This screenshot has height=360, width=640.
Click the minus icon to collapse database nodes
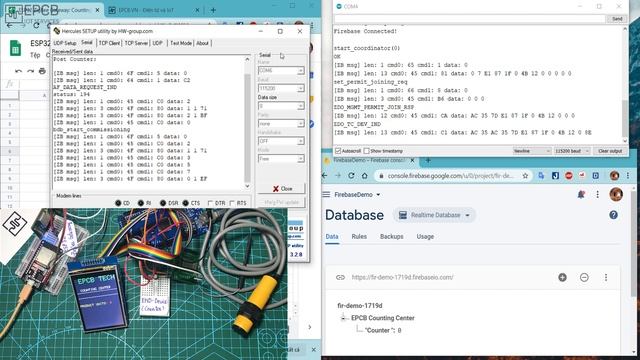point(584,277)
